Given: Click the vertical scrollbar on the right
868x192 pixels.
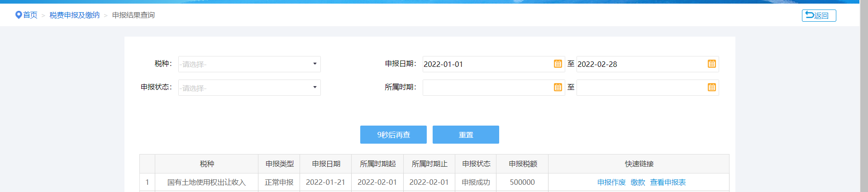Looking at the screenshot, I should [863, 96].
